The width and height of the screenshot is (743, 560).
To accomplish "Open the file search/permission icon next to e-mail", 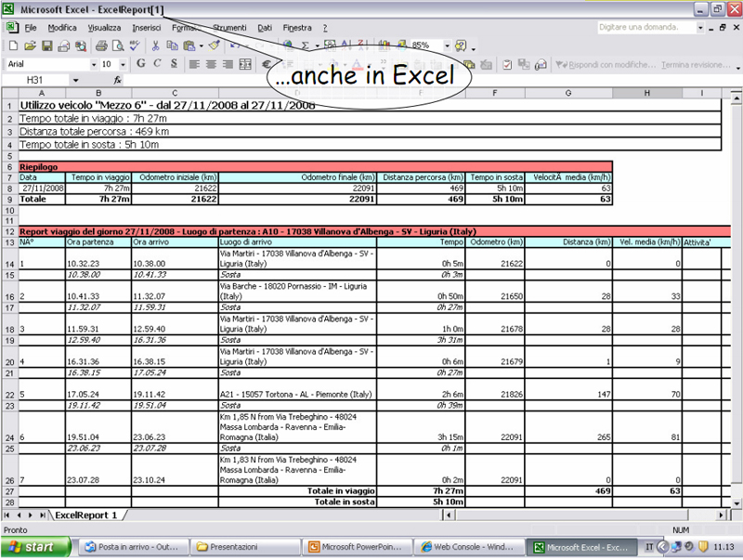I will pyautogui.click(x=81, y=46).
